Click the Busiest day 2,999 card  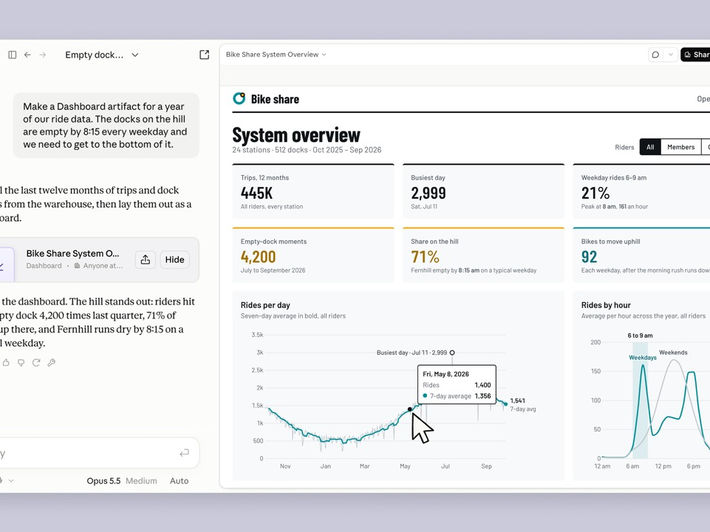click(x=483, y=192)
